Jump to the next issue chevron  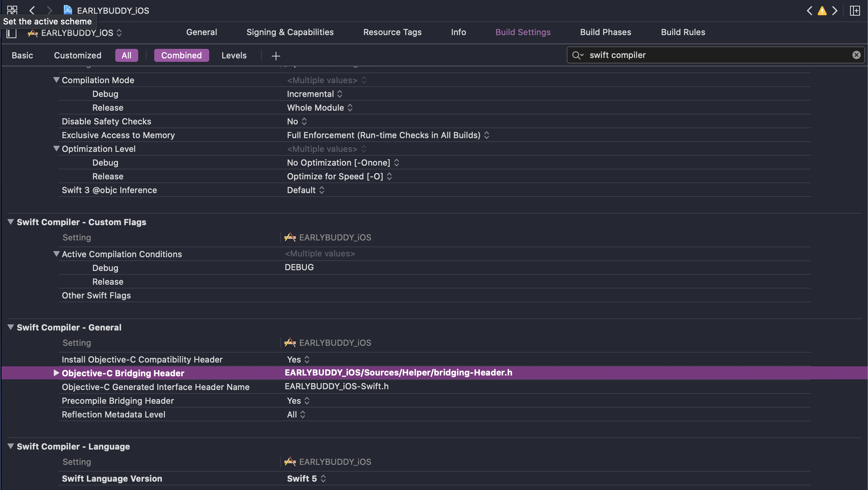835,11
